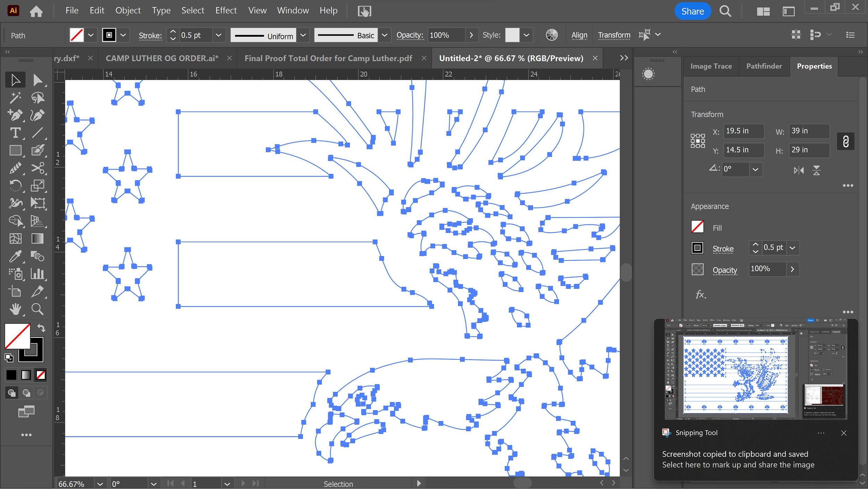Click the Rectangle tool
Screen dimensions: 868x489
coord(15,150)
